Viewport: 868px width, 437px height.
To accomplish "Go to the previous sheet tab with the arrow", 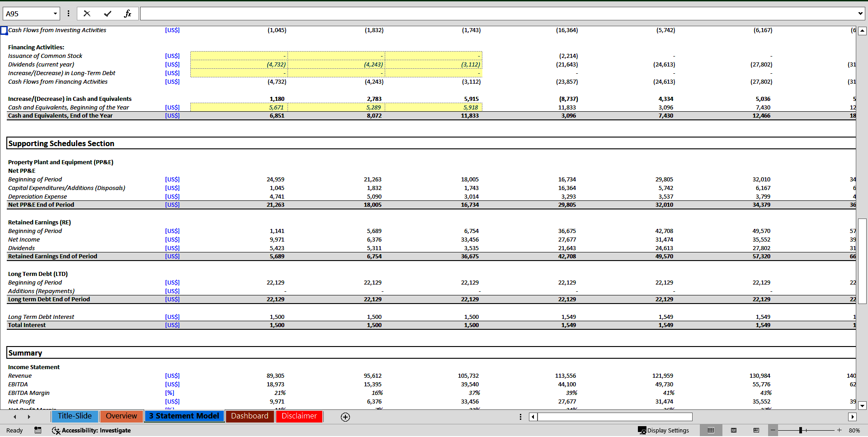I will 15,417.
